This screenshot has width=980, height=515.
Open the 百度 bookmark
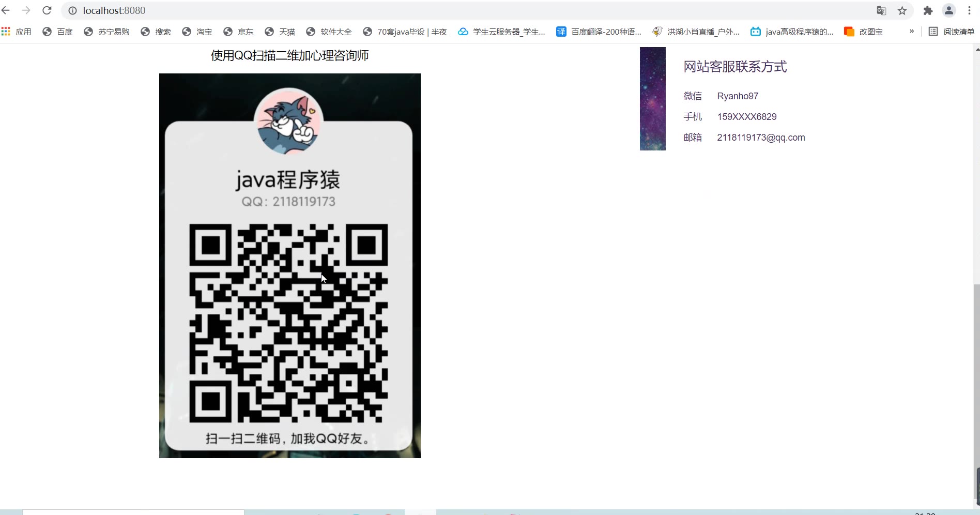pyautogui.click(x=57, y=32)
